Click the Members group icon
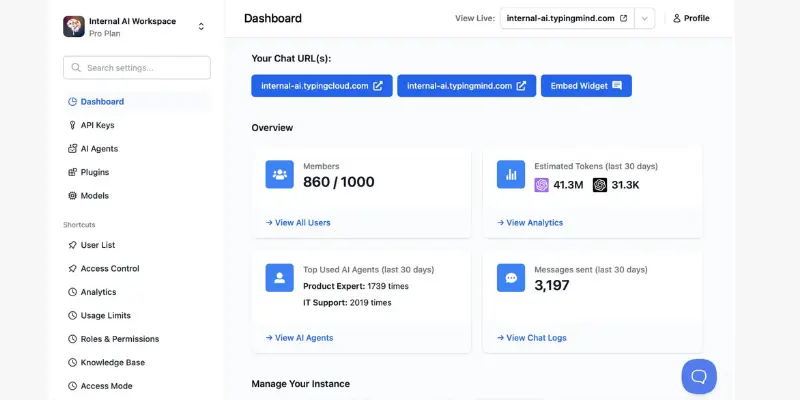Screen dimensions: 800x400 (x=280, y=174)
